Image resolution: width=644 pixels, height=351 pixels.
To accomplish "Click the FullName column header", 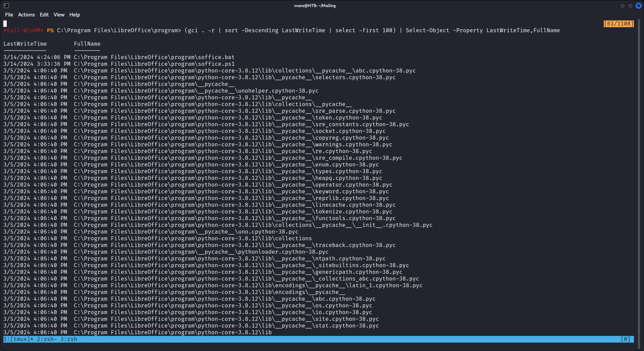I will [87, 44].
